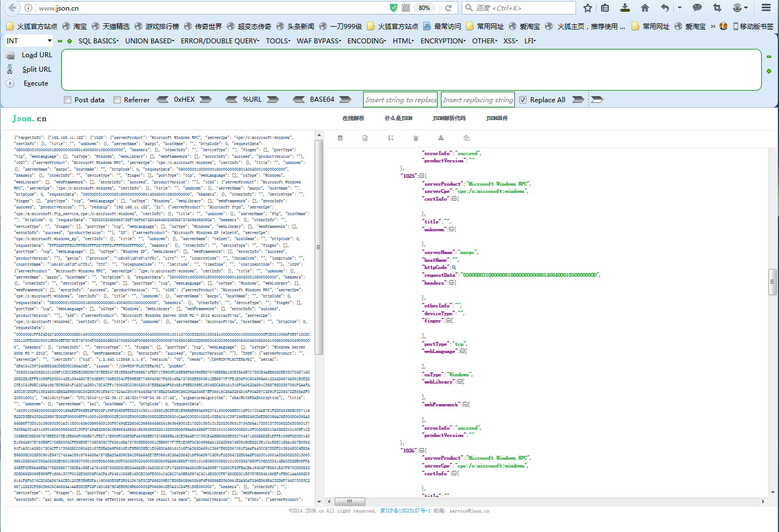The height and width of the screenshot is (532, 779).
Task: Open the ENCRYPTION menu
Action: click(x=443, y=41)
